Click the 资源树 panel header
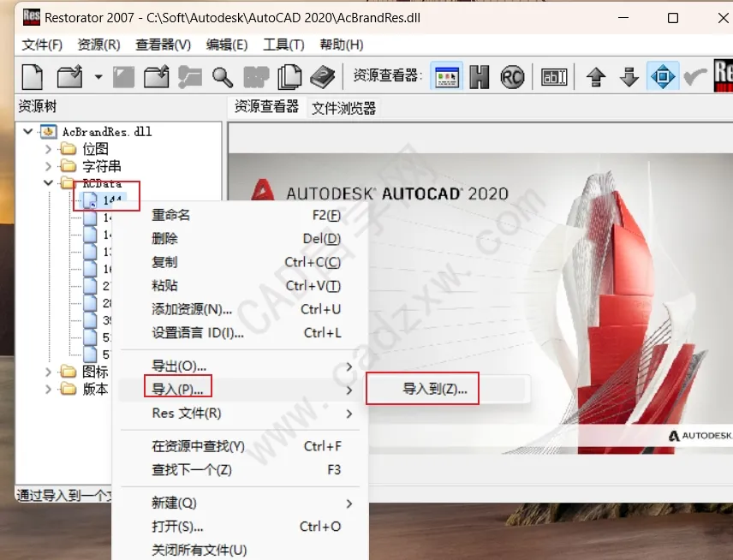Image resolution: width=733 pixels, height=560 pixels. [x=38, y=106]
